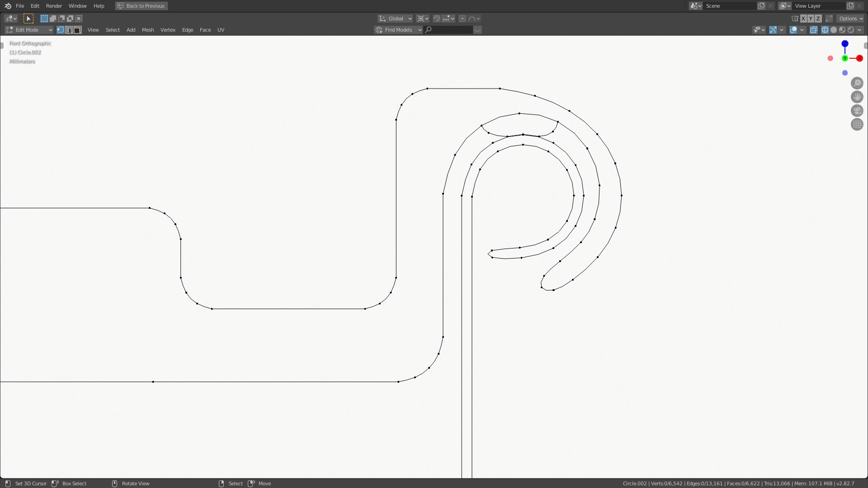Choose 'Extend selection' mode icon
Screen dimensions: 868x488
[53, 19]
